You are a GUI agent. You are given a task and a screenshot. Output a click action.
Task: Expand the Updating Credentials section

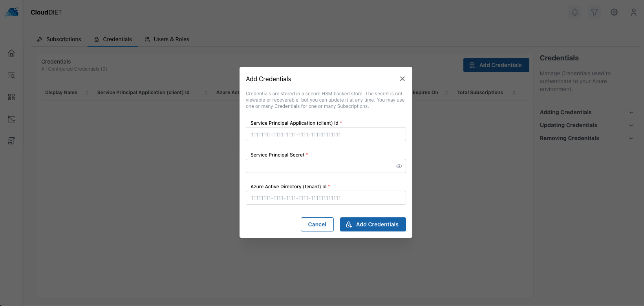(x=587, y=125)
